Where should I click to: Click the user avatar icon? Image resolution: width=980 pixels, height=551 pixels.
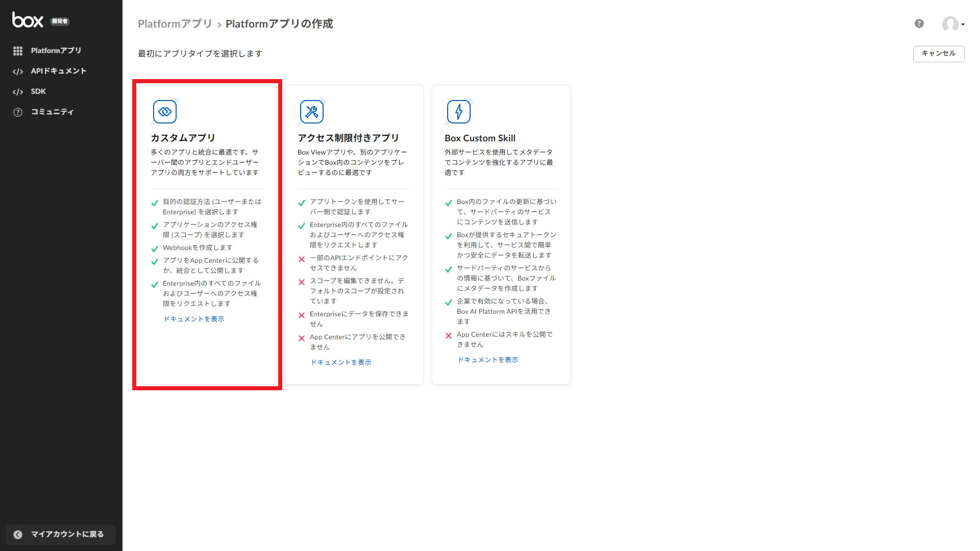tap(950, 23)
